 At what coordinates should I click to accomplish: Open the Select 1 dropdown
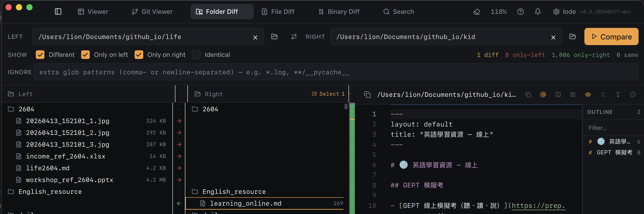point(331,94)
